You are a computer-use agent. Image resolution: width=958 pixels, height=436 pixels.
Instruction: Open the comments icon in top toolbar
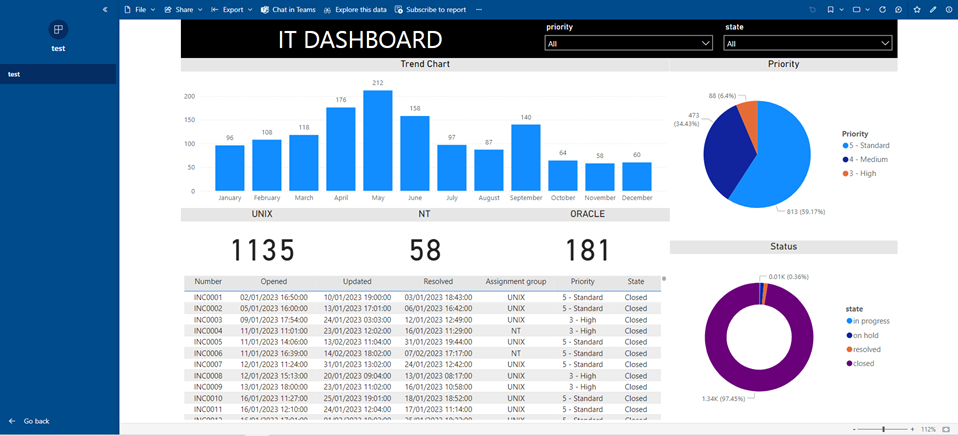tap(899, 9)
